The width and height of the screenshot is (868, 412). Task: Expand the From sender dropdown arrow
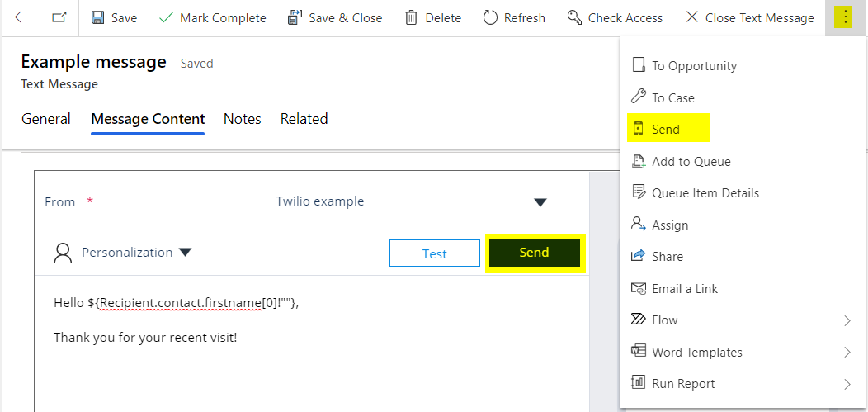(540, 202)
